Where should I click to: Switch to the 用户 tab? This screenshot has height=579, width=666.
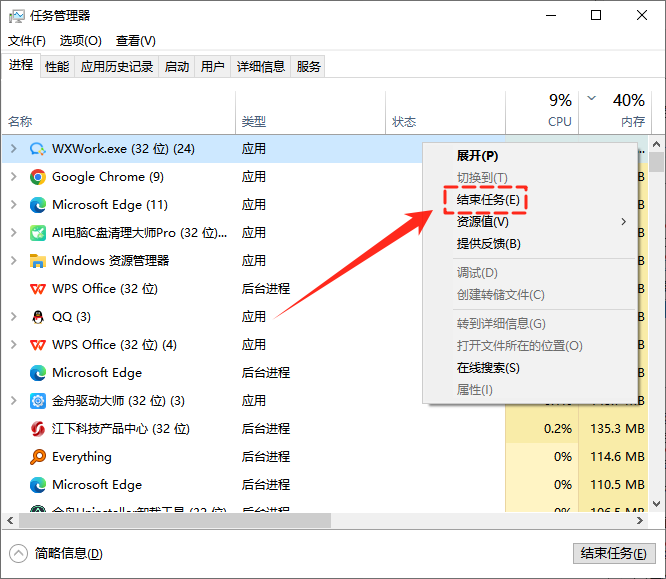pyautogui.click(x=212, y=67)
